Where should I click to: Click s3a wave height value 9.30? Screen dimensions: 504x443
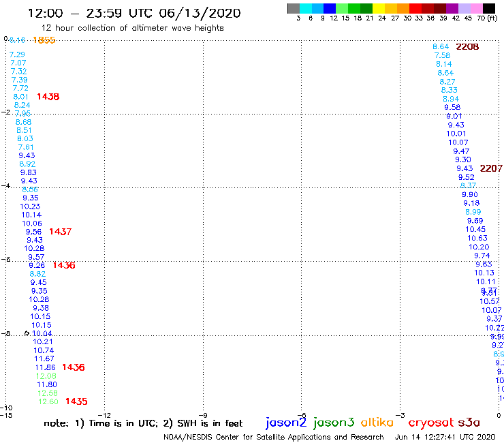(x=463, y=159)
